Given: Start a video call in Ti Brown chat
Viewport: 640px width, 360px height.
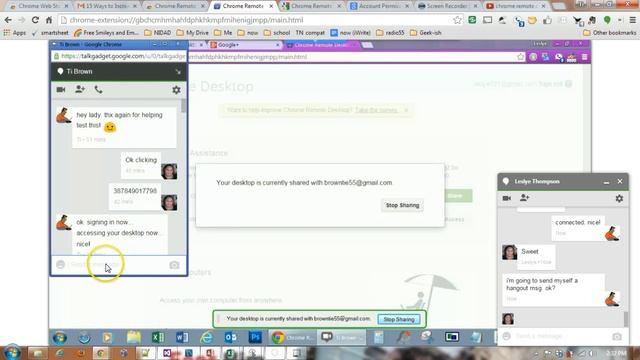Looking at the screenshot, I should pos(61,89).
